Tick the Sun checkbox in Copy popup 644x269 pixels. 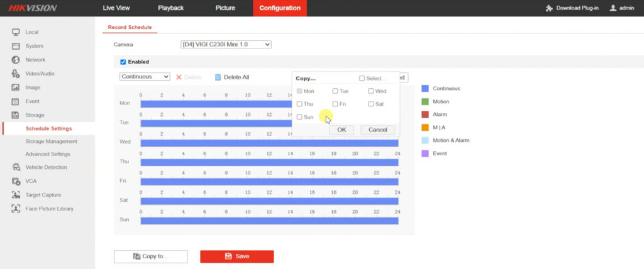299,117
